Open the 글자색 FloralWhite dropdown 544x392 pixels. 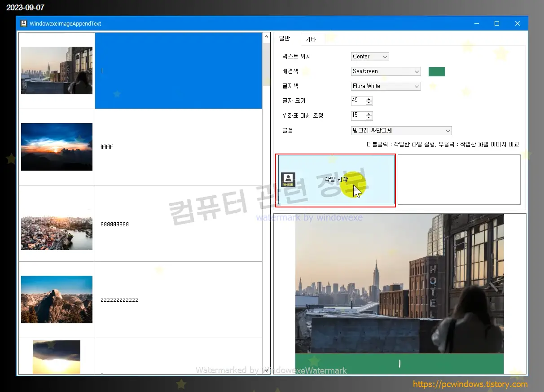tap(386, 86)
